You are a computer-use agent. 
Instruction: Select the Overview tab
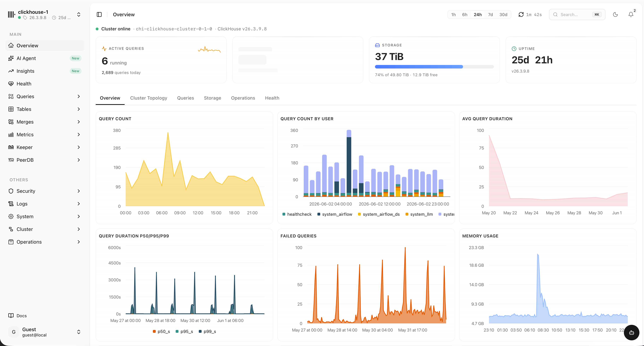pyautogui.click(x=110, y=98)
